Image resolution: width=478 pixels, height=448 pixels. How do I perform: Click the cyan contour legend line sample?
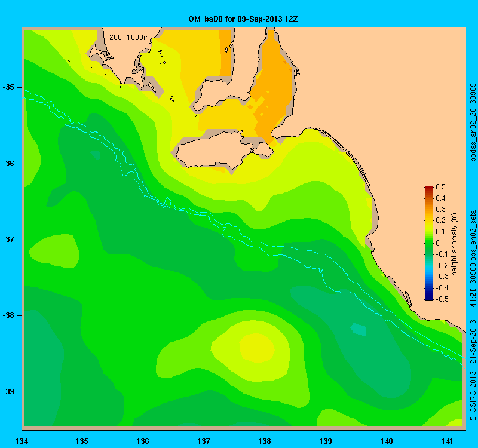[121, 44]
